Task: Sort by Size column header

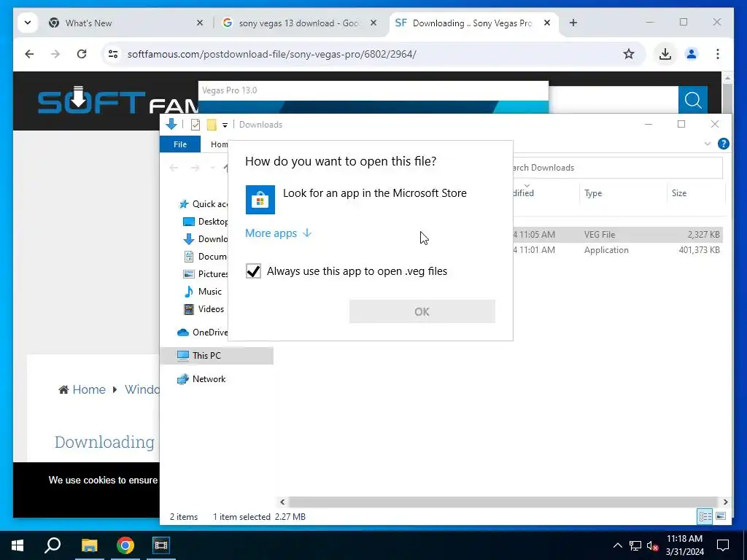Action: (679, 192)
